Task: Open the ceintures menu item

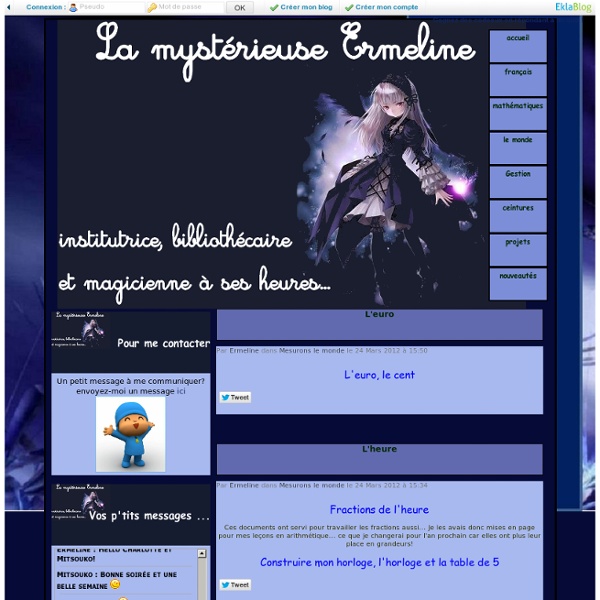Action: (x=518, y=216)
